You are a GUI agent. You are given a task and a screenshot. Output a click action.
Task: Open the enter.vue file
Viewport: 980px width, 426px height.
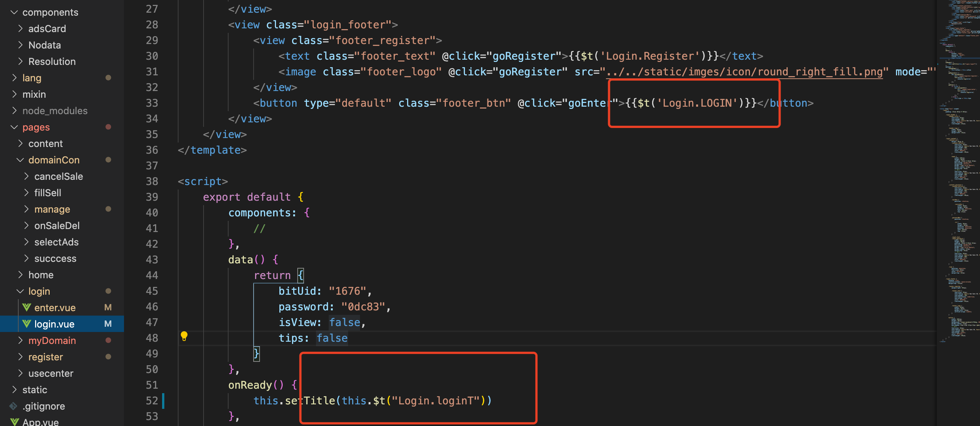(x=55, y=307)
